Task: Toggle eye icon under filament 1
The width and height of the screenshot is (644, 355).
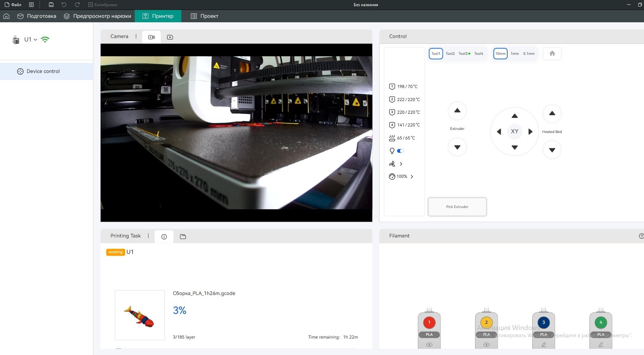Action: pos(429,345)
